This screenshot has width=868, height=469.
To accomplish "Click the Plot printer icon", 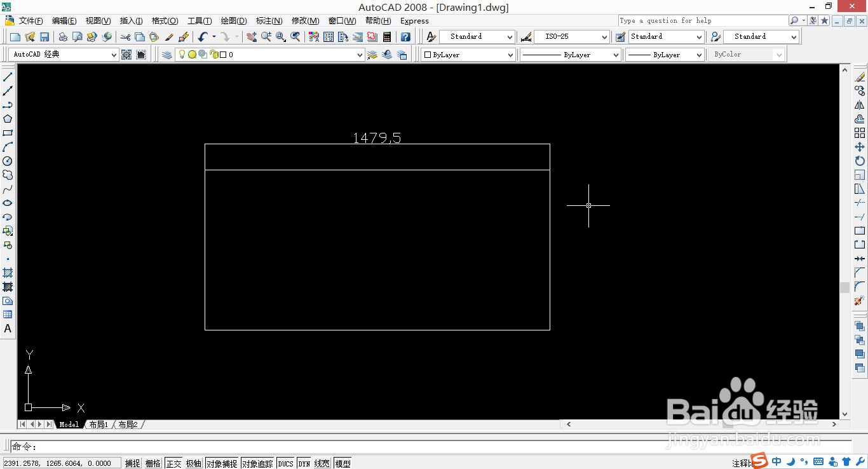I will tap(63, 37).
